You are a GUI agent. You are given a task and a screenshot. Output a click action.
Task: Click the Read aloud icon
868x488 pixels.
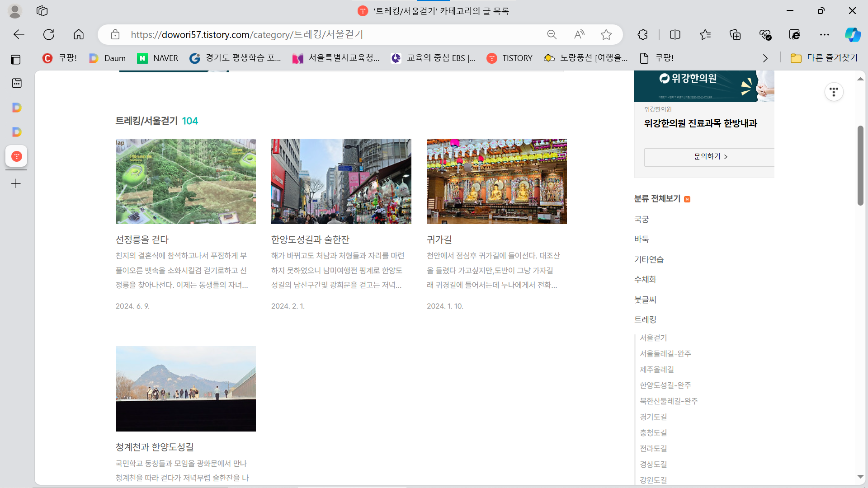pos(579,34)
